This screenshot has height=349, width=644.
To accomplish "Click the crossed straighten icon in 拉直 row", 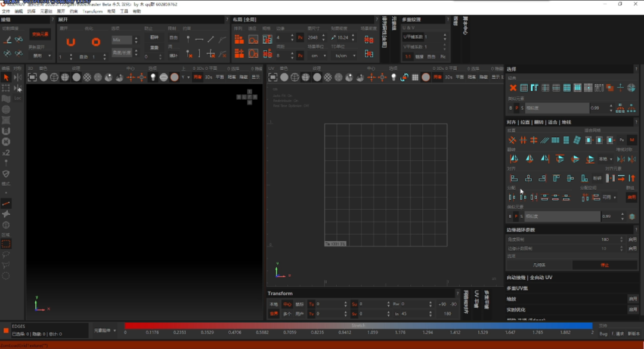I will point(512,140).
